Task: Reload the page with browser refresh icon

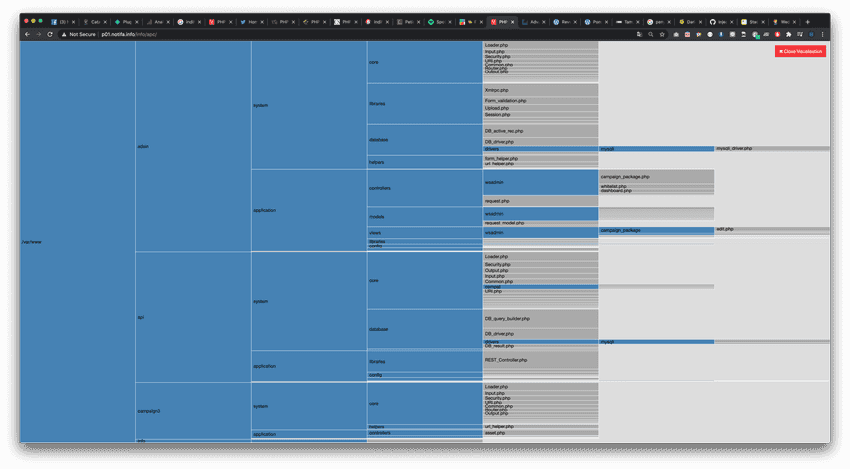Action: point(50,34)
